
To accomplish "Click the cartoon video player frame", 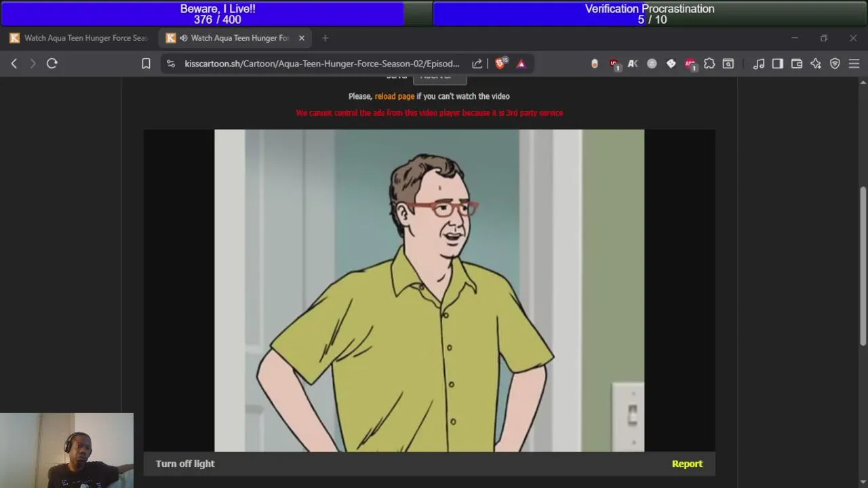I will point(429,290).
